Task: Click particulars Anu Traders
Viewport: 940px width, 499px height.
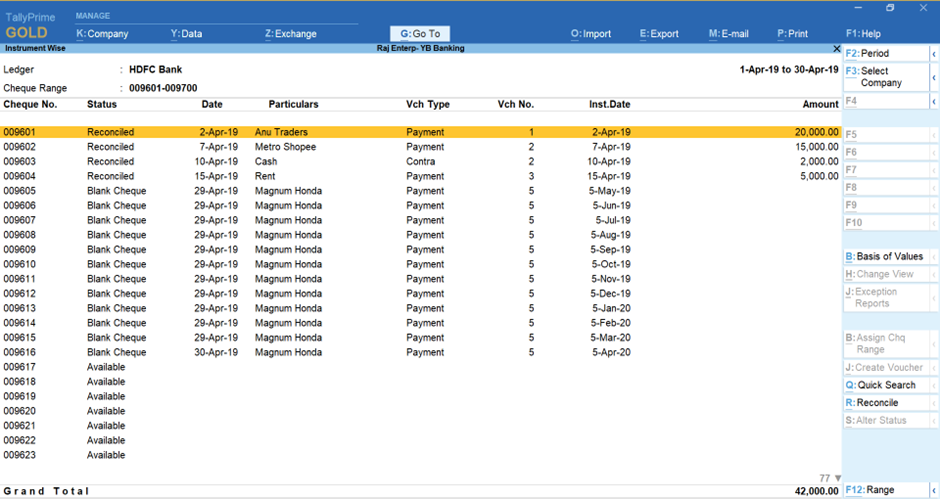Action: [x=281, y=132]
